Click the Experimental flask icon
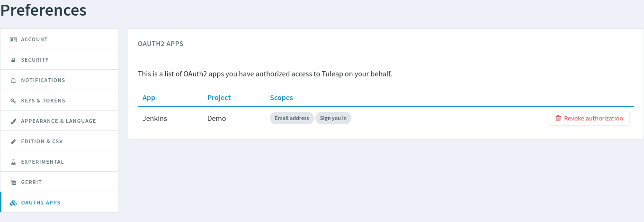 (13, 162)
